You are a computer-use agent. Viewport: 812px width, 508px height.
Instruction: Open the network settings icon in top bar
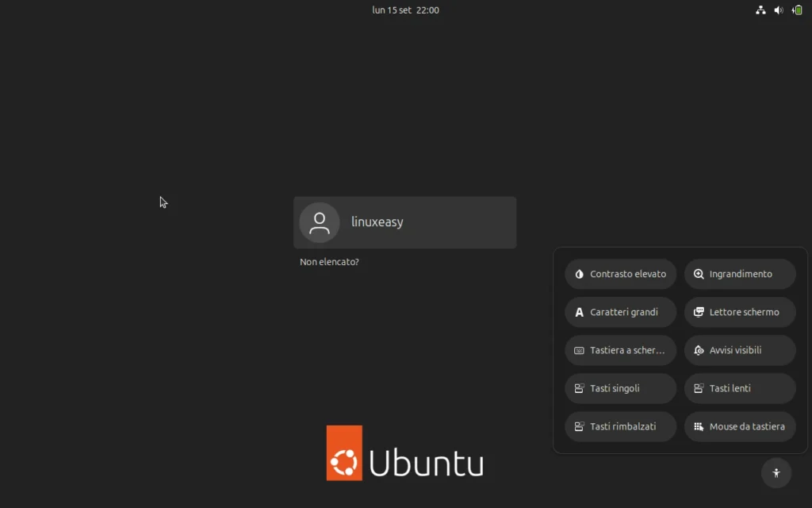(x=760, y=10)
